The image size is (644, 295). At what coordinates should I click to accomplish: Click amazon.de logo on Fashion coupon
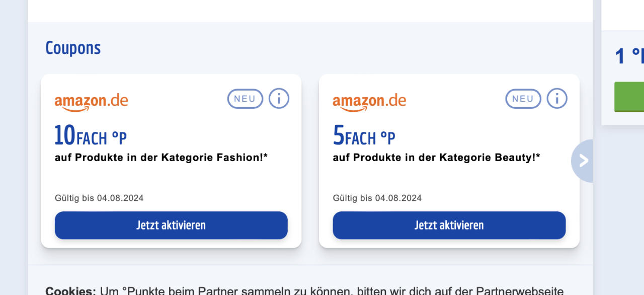91,101
